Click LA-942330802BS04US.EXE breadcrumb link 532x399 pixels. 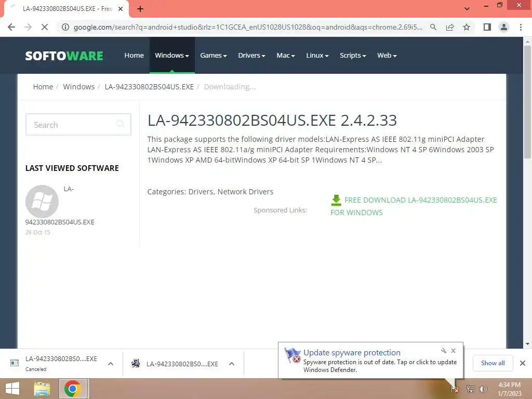tap(149, 87)
